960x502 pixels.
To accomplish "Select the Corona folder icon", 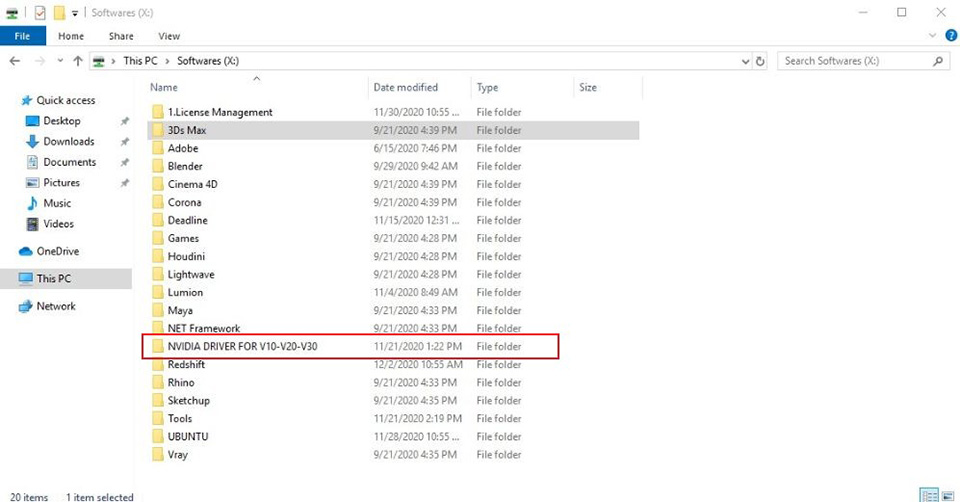I will pos(158,202).
